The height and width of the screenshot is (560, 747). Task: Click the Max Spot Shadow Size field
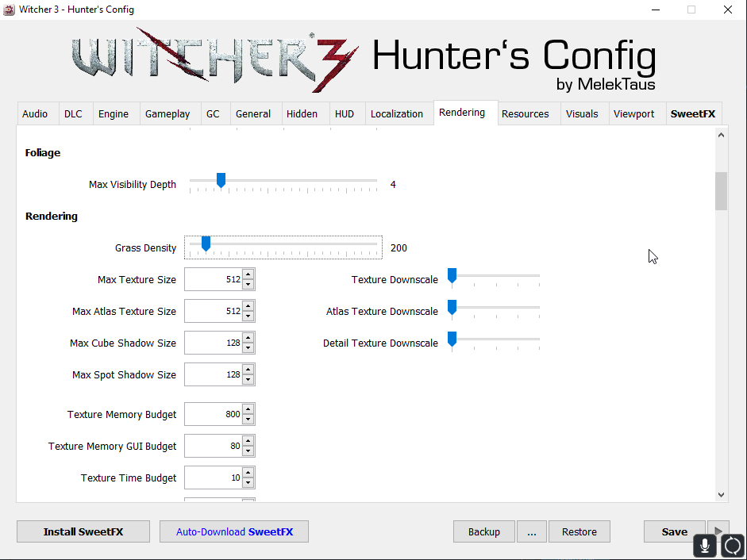214,374
